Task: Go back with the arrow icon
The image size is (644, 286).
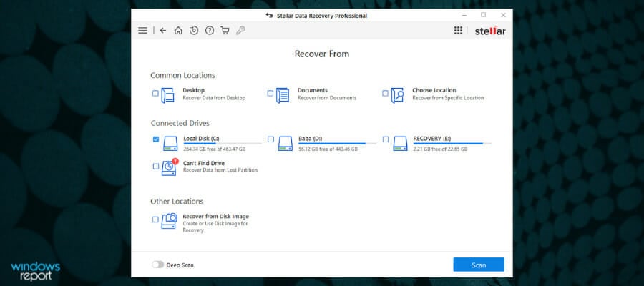Action: pos(162,31)
